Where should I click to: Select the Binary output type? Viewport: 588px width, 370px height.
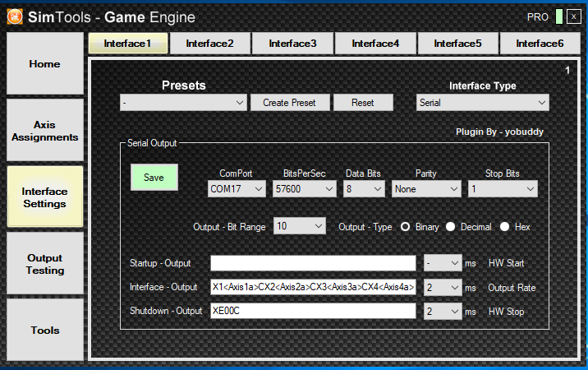tap(406, 227)
